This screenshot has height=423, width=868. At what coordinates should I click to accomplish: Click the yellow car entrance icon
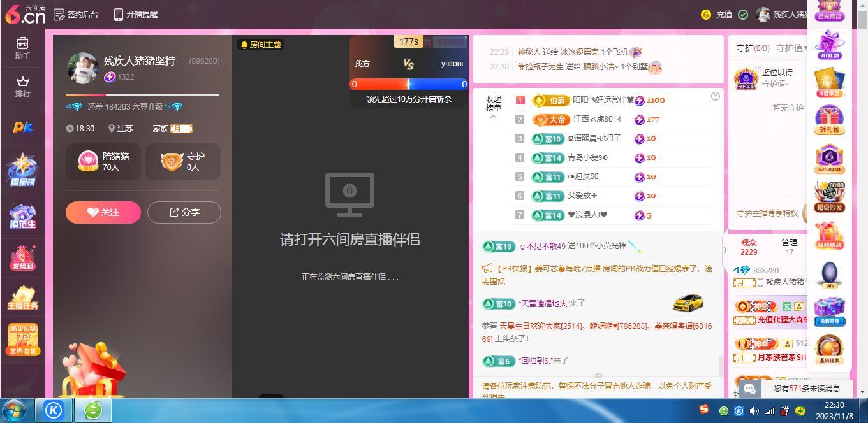point(688,302)
